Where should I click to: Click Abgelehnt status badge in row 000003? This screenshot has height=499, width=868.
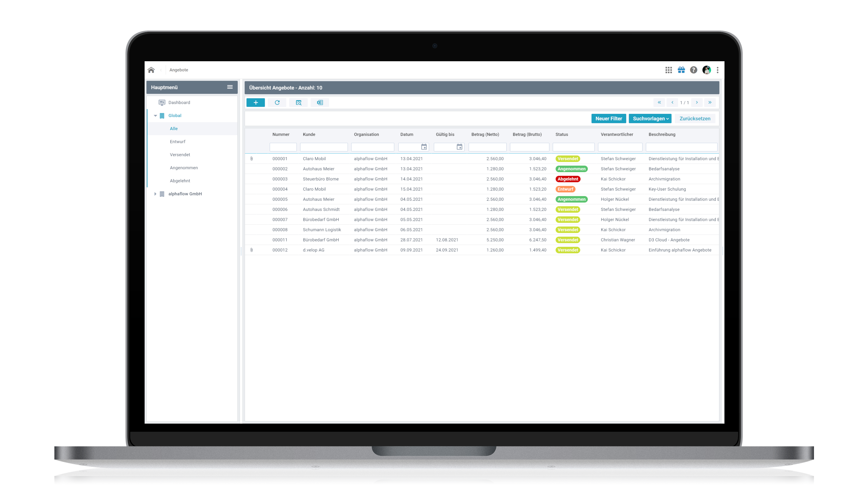[x=568, y=179]
